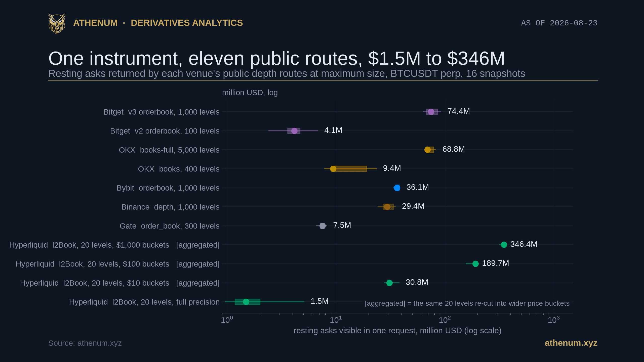Click the Binance depth 1,000 levels label
Image resolution: width=644 pixels, height=362 pixels.
pos(170,207)
